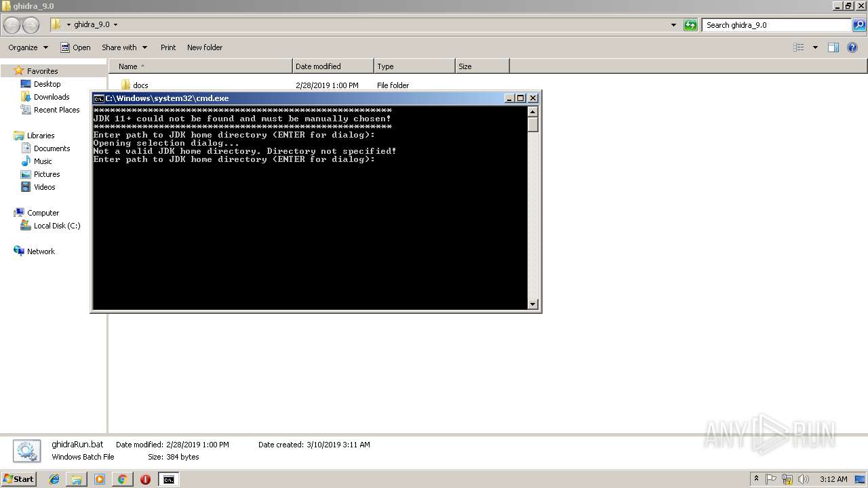The image size is (868, 488).
Task: Click ghidraRun.bat file icon in details pane
Action: (x=26, y=451)
